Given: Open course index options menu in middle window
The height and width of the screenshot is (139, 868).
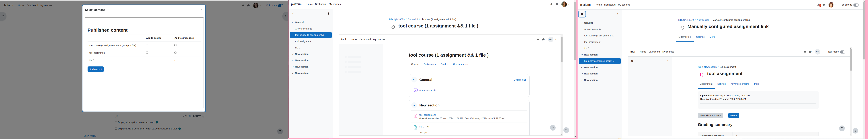Looking at the screenshot, I should point(329,14).
